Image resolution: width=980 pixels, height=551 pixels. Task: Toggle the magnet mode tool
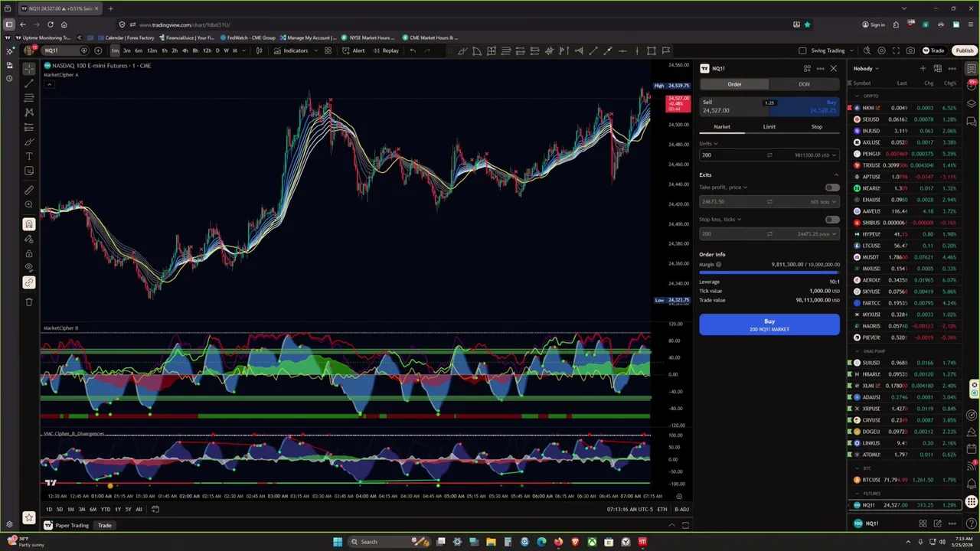coord(29,224)
